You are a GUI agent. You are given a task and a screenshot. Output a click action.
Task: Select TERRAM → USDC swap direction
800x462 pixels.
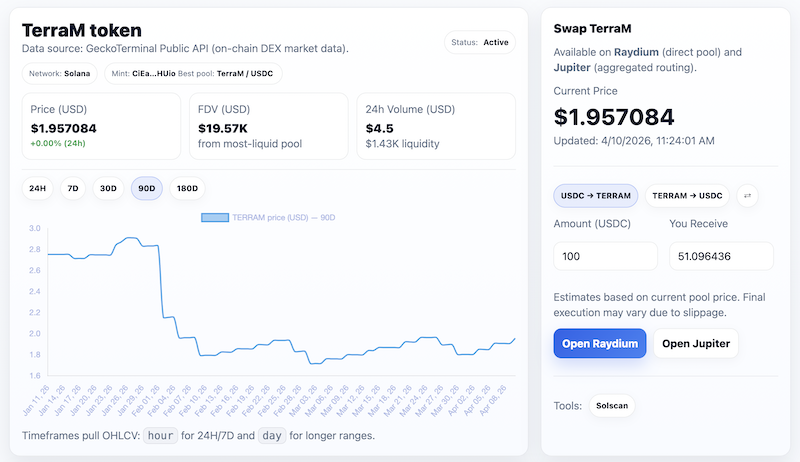(687, 196)
